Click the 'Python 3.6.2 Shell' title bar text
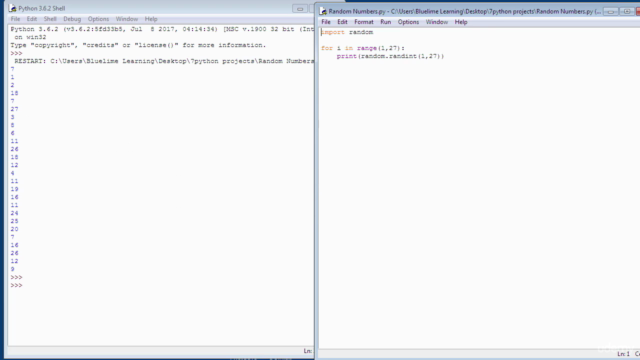The image size is (640, 360). point(42,9)
